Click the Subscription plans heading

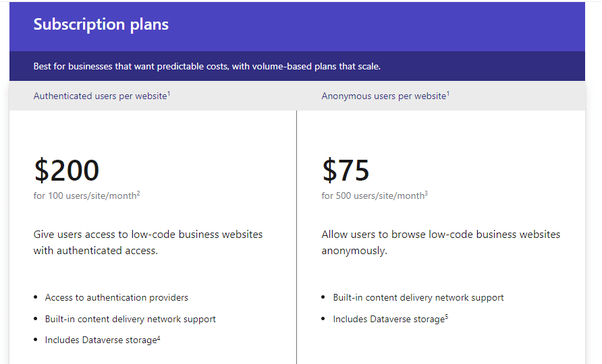point(101,24)
